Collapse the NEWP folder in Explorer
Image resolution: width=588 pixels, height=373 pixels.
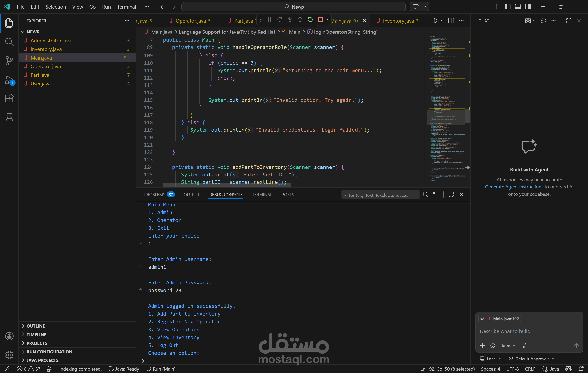click(x=23, y=32)
